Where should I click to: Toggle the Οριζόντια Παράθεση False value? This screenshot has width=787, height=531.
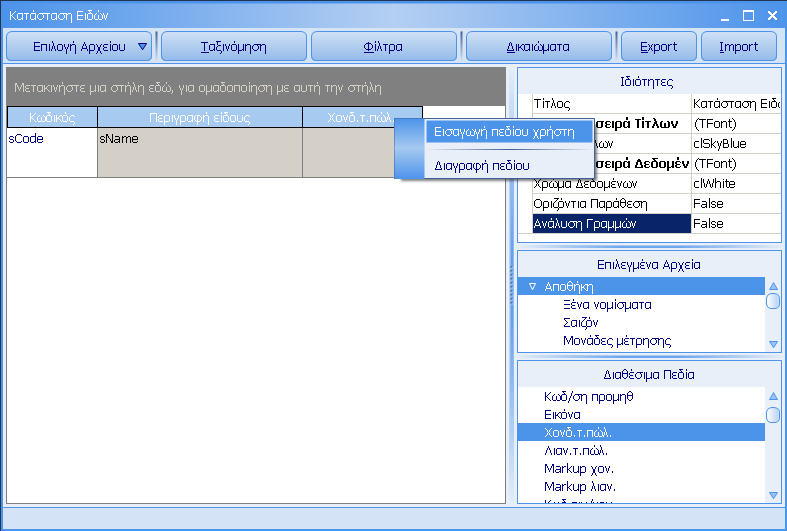(x=736, y=204)
